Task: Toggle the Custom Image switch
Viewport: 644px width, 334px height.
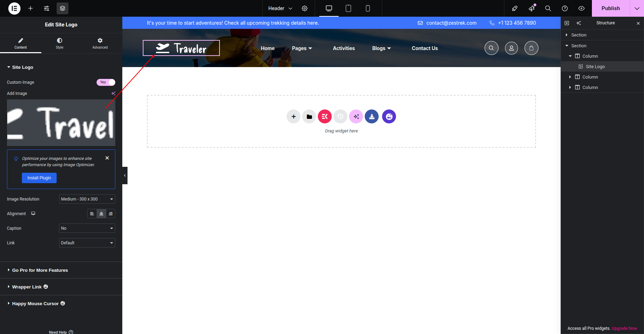Action: pyautogui.click(x=106, y=82)
